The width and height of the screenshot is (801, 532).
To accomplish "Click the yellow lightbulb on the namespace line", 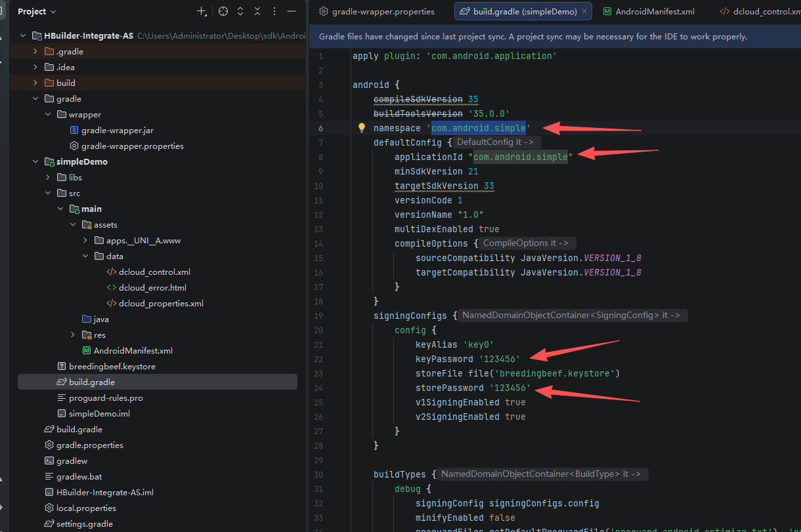I will (361, 128).
